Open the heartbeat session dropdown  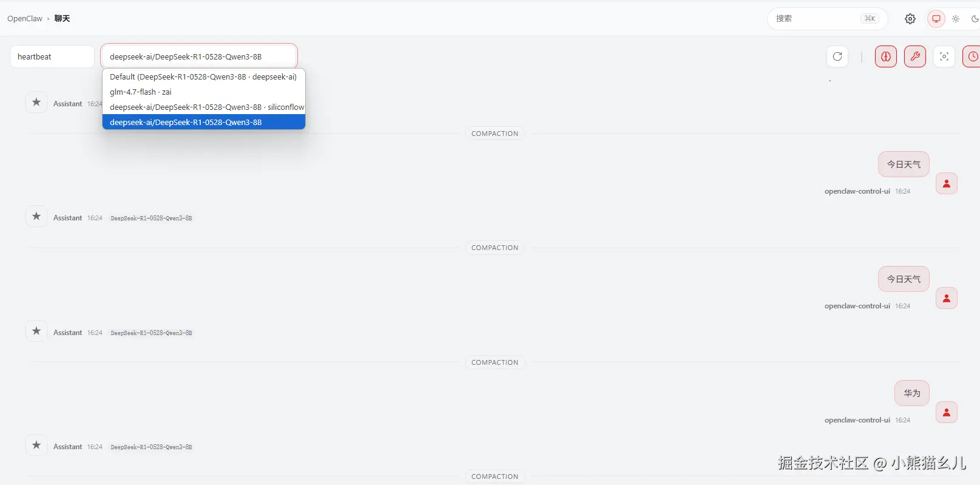tap(52, 56)
